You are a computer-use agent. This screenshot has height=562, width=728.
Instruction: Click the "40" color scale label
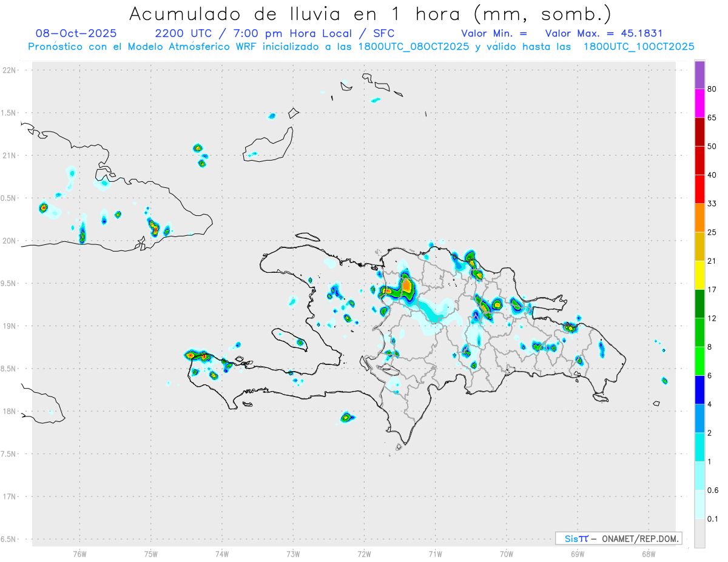click(712, 175)
